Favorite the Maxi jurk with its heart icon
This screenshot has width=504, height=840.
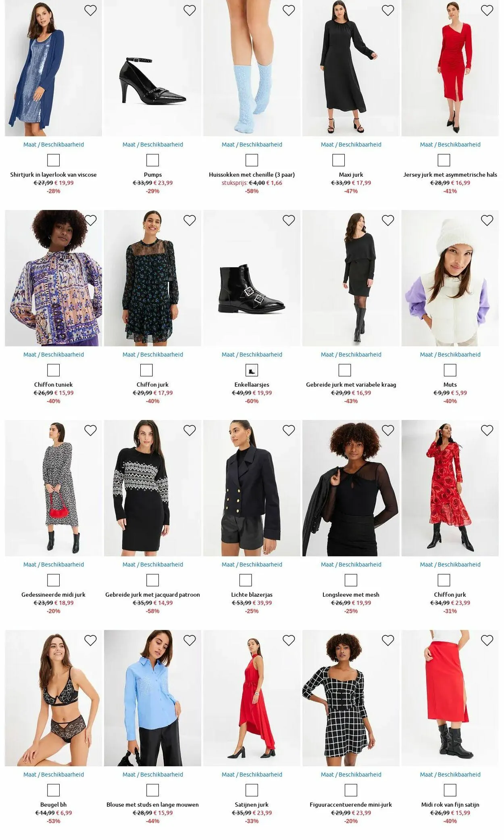[x=388, y=10]
